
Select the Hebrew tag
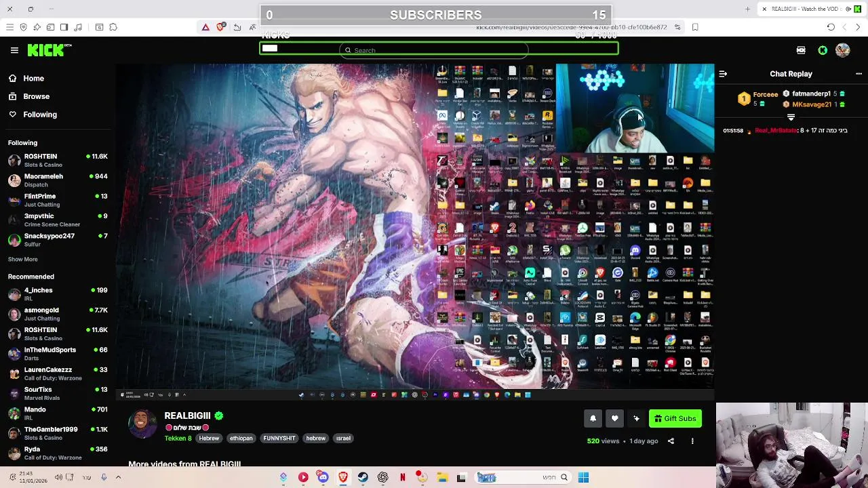pyautogui.click(x=209, y=439)
